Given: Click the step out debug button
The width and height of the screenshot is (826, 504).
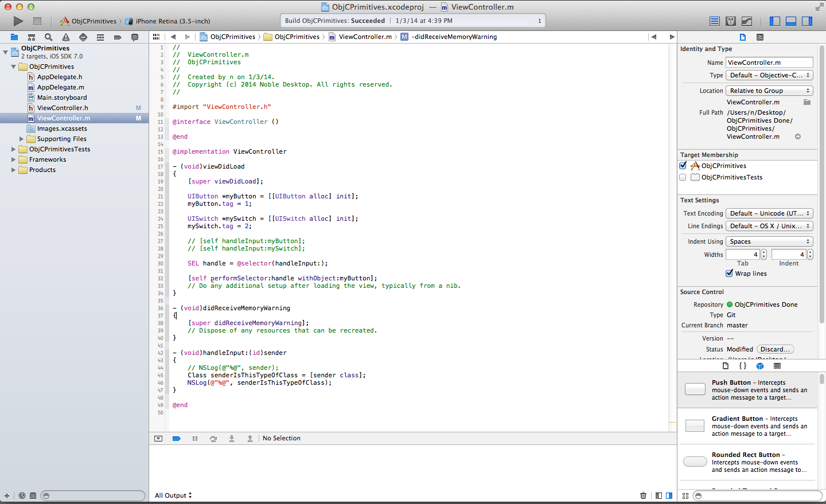Looking at the screenshot, I should (250, 439).
